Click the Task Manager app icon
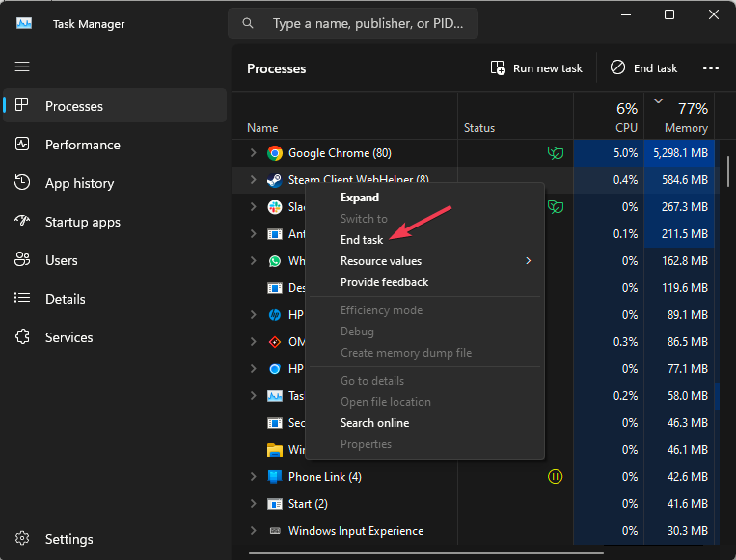736x560 pixels. (x=24, y=23)
